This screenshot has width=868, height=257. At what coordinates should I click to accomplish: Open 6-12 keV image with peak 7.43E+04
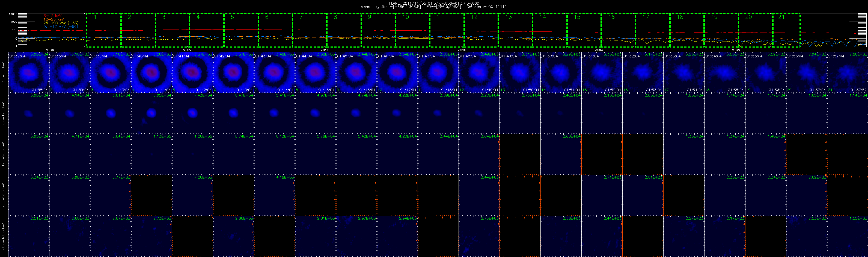click(x=192, y=113)
